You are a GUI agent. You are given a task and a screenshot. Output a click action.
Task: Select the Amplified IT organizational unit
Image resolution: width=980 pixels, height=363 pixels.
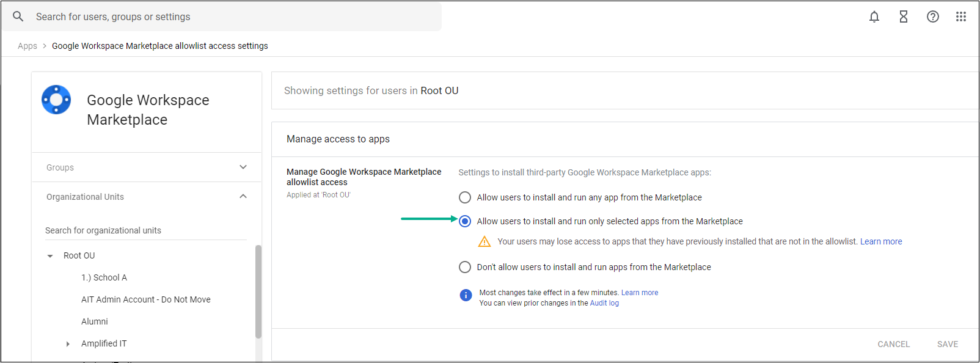(x=104, y=343)
